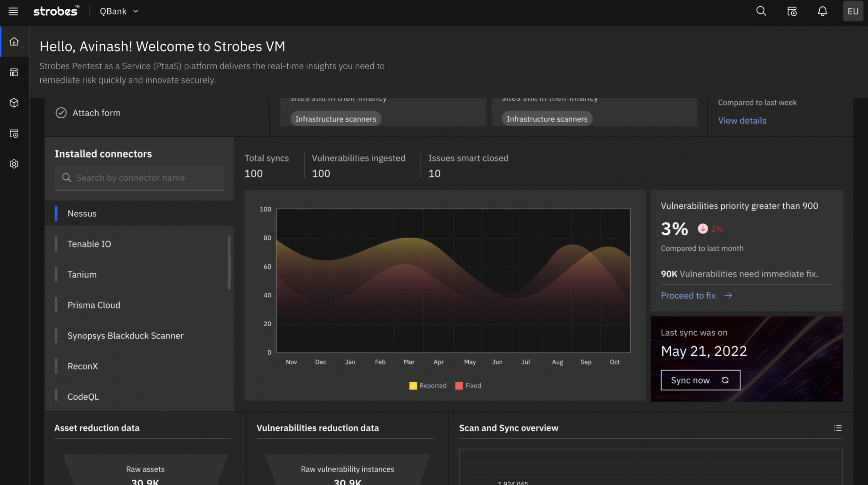Click the second Infrastructure scanners tag
868x485 pixels.
[547, 119]
